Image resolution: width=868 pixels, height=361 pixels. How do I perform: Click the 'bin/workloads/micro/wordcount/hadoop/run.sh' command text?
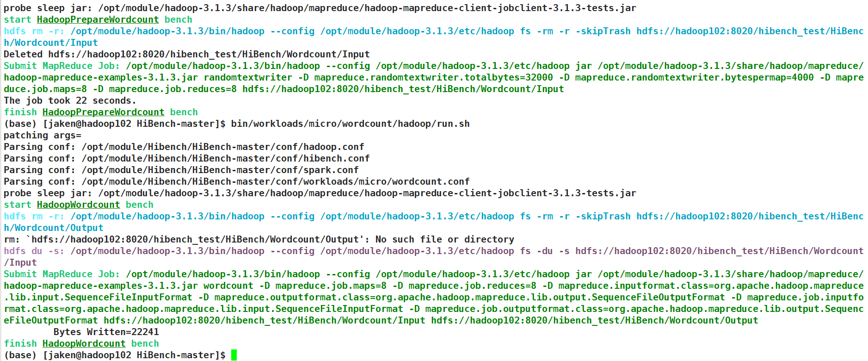pyautogui.click(x=351, y=124)
